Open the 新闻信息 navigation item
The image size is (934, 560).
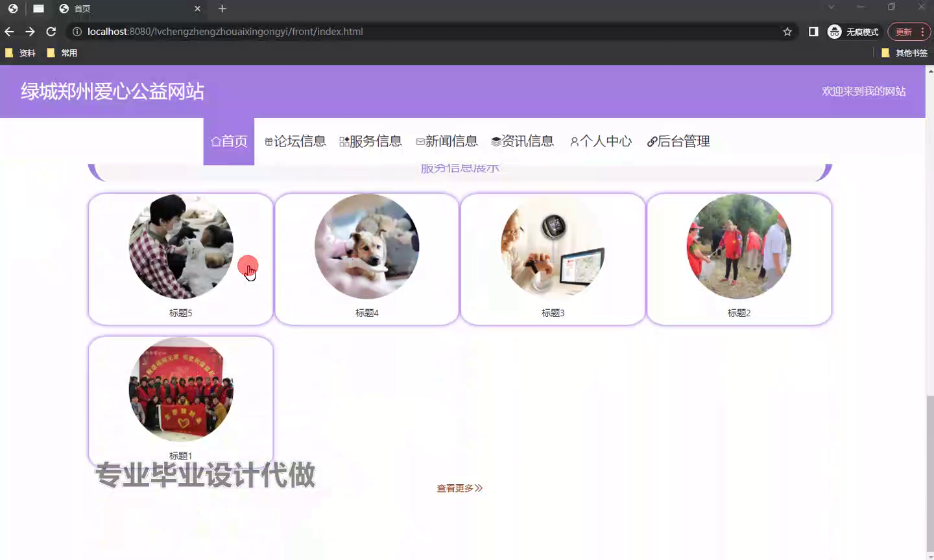(x=447, y=141)
